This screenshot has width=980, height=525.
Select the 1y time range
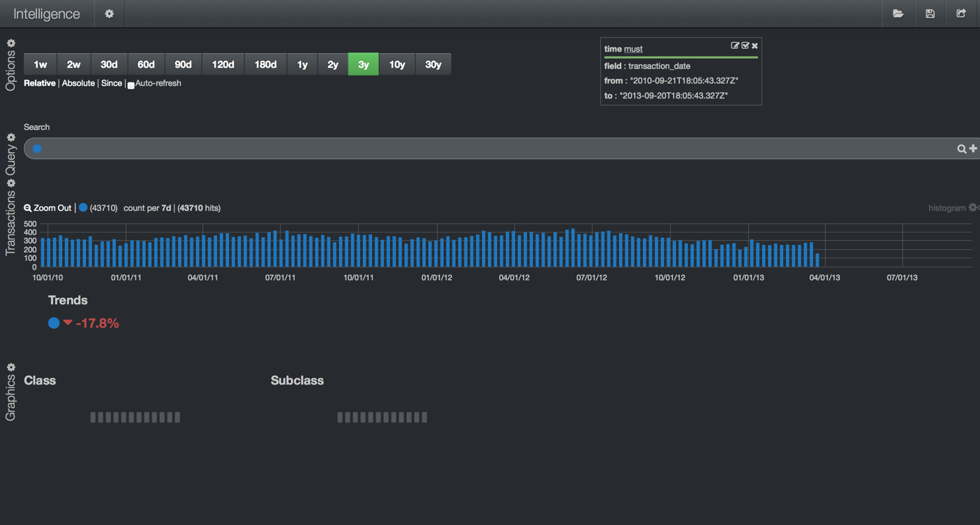[302, 64]
